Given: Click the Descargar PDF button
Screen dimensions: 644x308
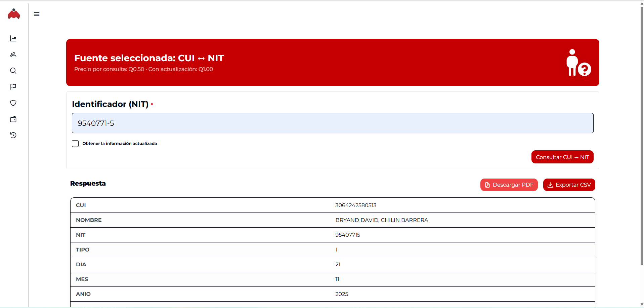Looking at the screenshot, I should tap(509, 185).
